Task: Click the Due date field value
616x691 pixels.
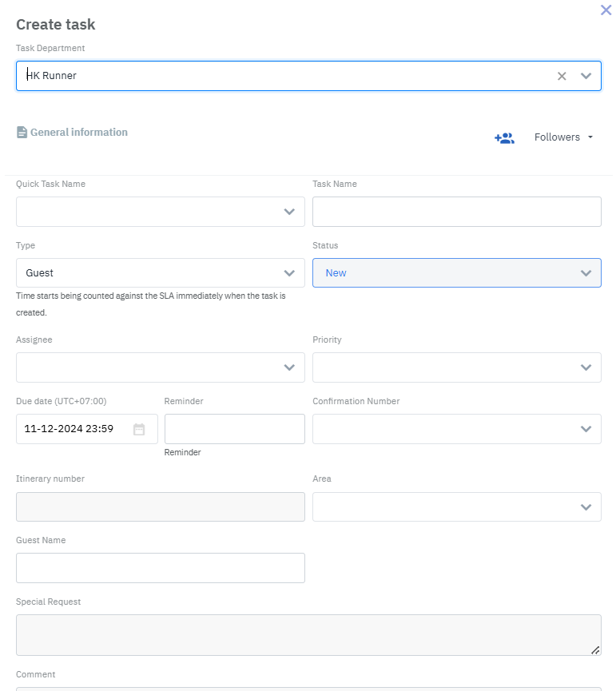Action: (x=70, y=429)
